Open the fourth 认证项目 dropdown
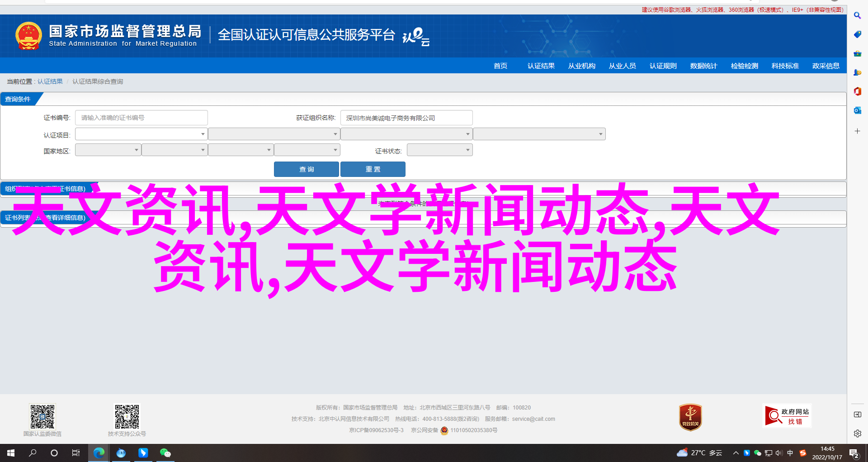Image resolution: width=868 pixels, height=462 pixels. [x=539, y=134]
